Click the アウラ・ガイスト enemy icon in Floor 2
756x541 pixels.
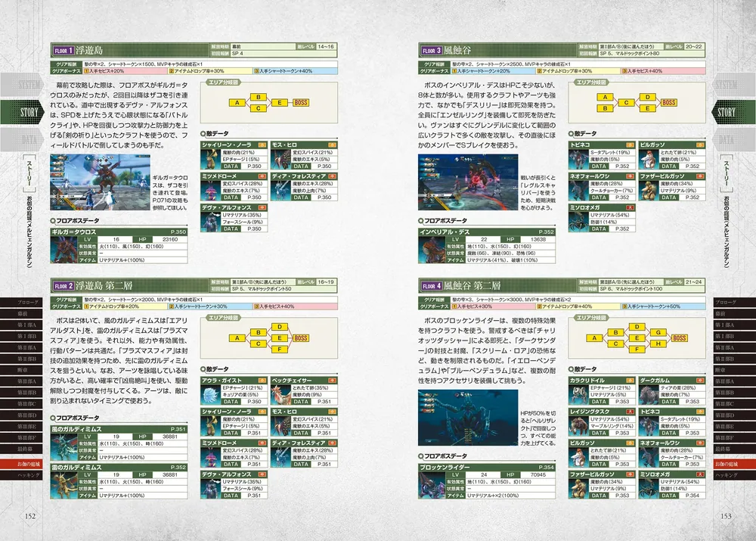pos(210,394)
